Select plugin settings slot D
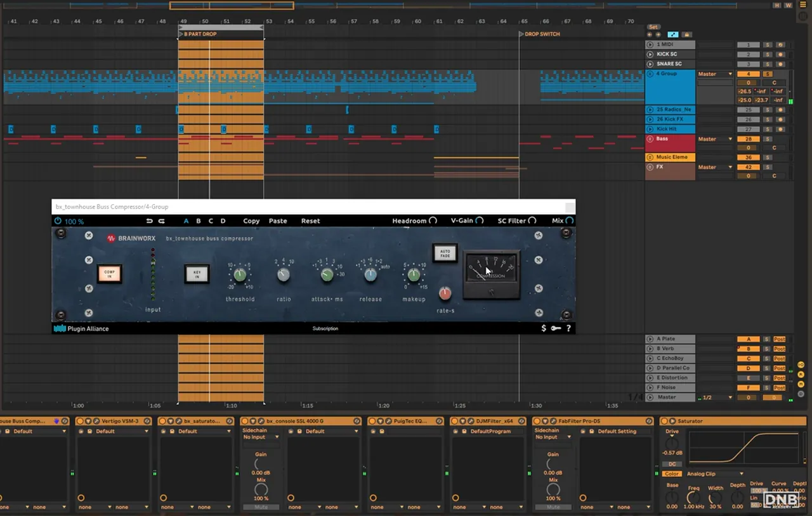This screenshot has height=516, width=812. [x=223, y=221]
